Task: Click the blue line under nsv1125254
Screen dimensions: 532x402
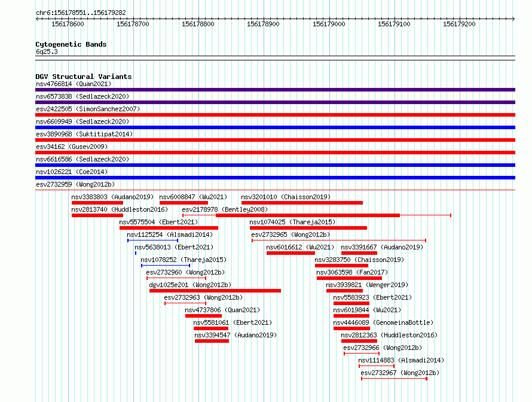Action: click(152, 240)
